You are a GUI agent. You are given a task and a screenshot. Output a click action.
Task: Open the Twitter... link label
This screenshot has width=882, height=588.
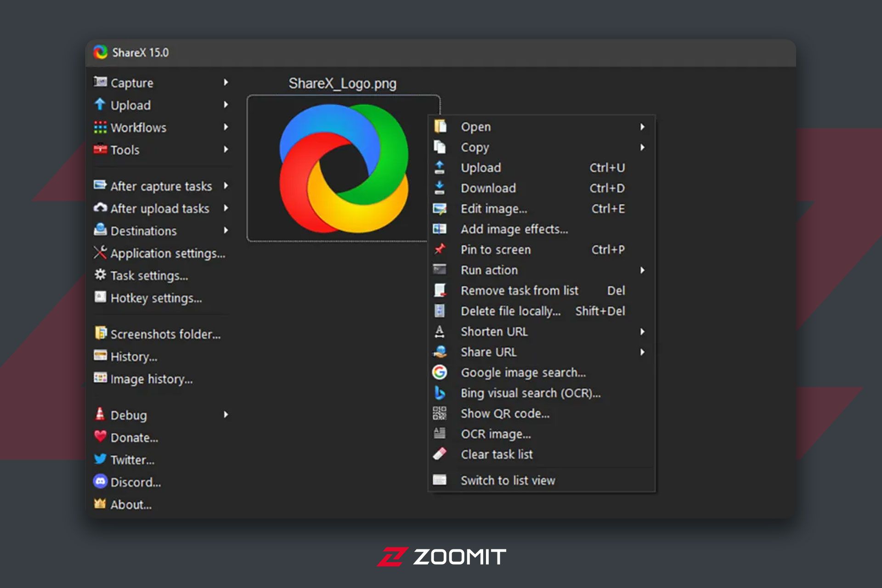132,460
